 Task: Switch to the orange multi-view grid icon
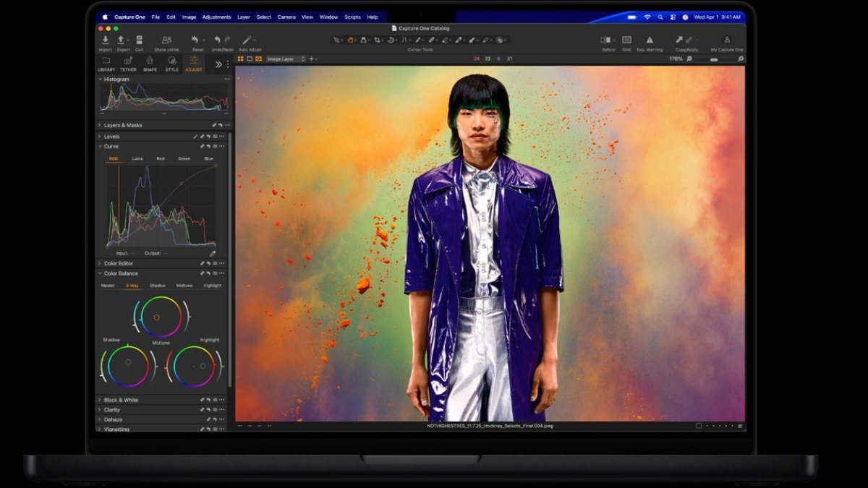[x=240, y=59]
